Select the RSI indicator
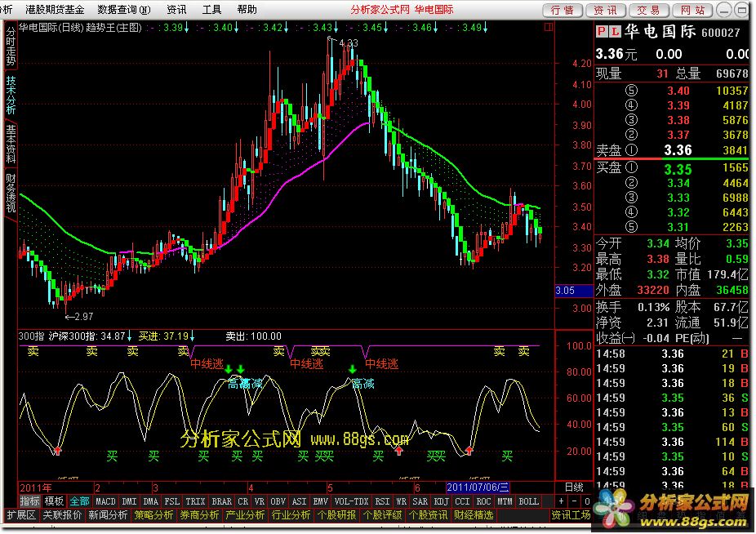Screen dimensions: 756x534 pyautogui.click(x=382, y=501)
